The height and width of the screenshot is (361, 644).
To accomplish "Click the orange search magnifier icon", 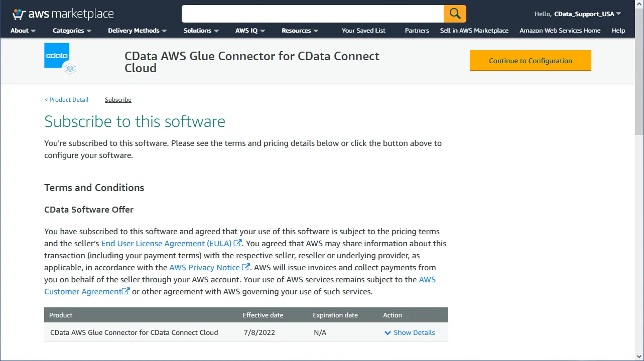I will [454, 14].
